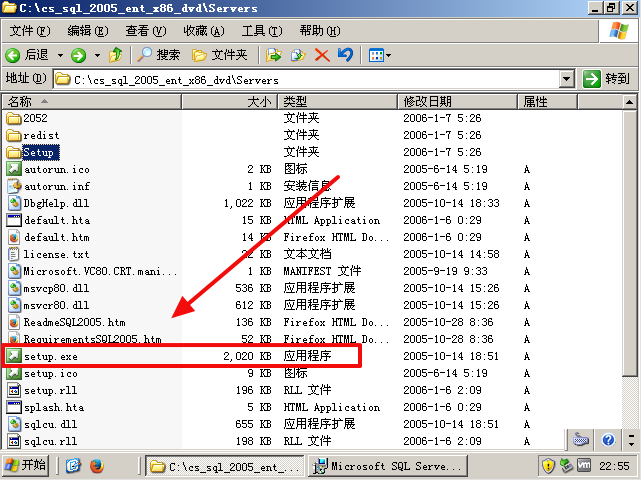Switch to Microsoft SQL Server taskbar window
Viewport: 641px width, 480px height.
pos(388,466)
